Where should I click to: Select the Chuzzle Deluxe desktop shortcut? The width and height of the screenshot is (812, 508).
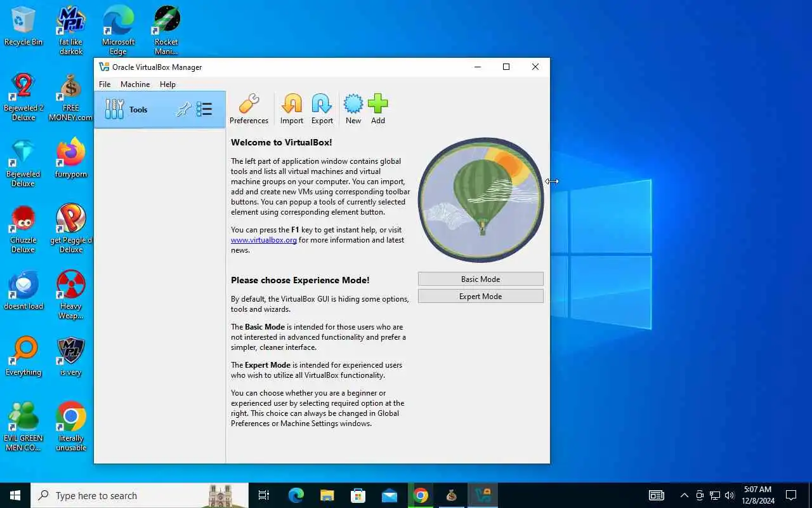click(23, 229)
